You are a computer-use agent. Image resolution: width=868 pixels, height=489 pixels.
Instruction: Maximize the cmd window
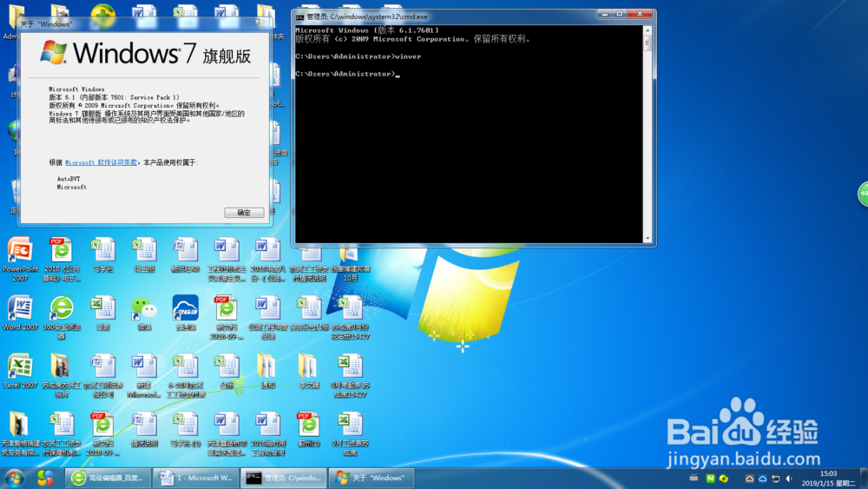coord(620,14)
